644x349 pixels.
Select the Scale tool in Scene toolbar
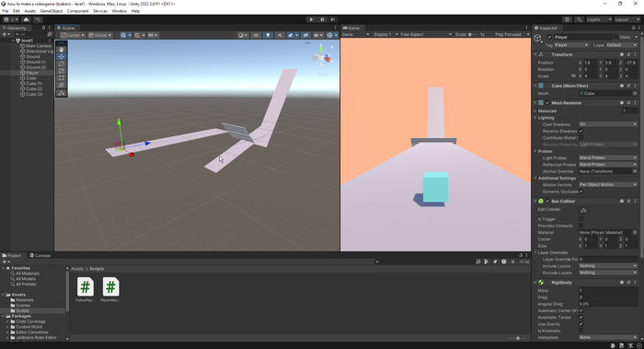(x=62, y=71)
